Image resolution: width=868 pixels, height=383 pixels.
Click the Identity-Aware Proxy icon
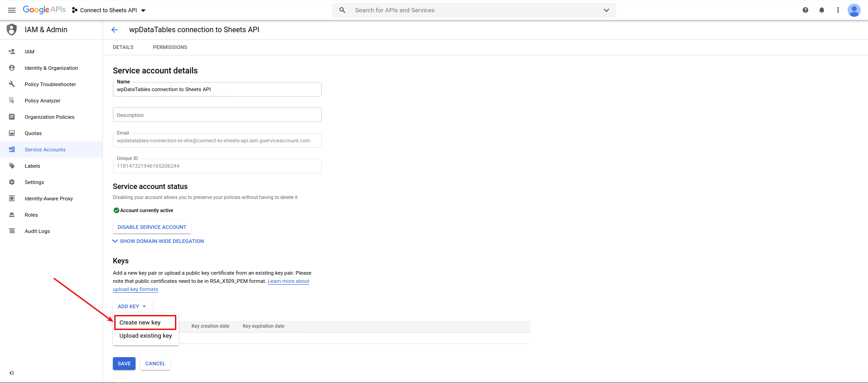click(x=12, y=199)
